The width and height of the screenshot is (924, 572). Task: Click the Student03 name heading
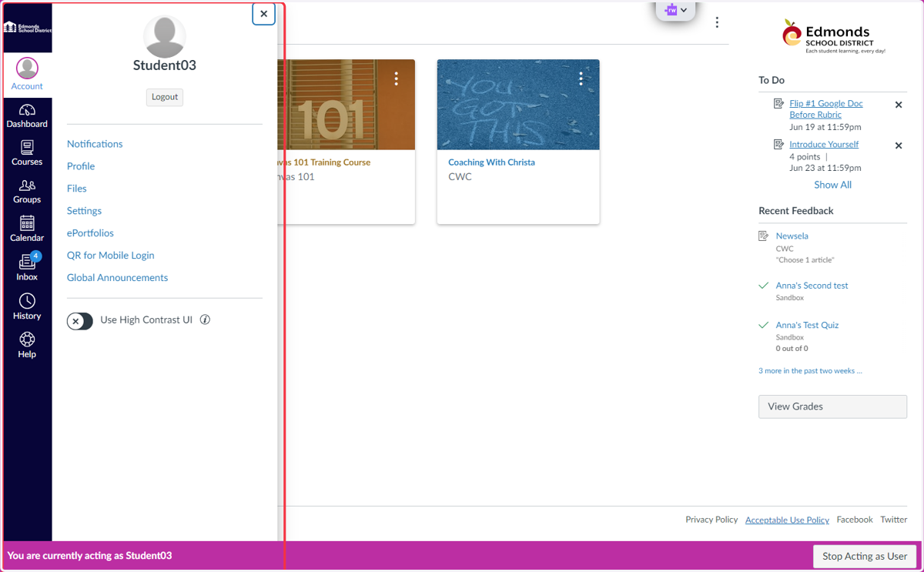click(165, 65)
